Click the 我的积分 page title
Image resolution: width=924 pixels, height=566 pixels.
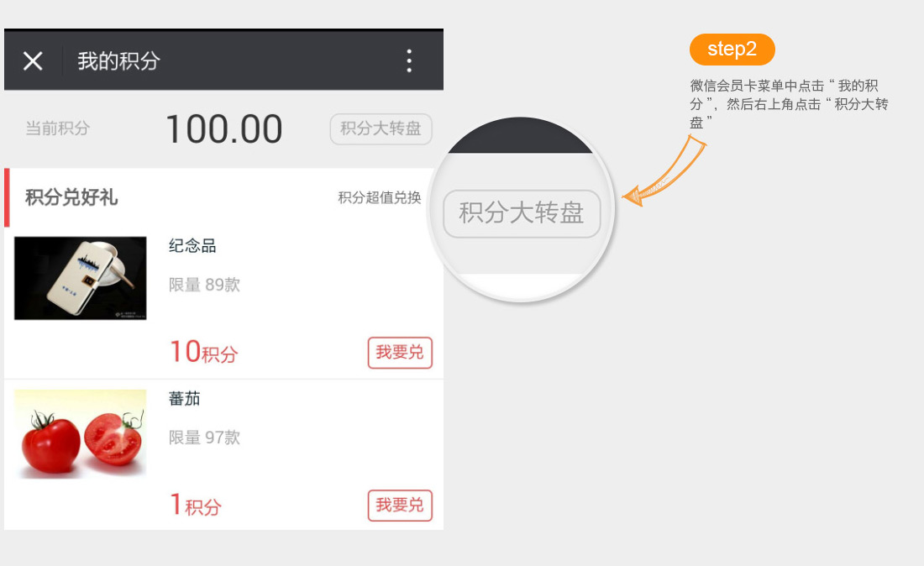[118, 60]
